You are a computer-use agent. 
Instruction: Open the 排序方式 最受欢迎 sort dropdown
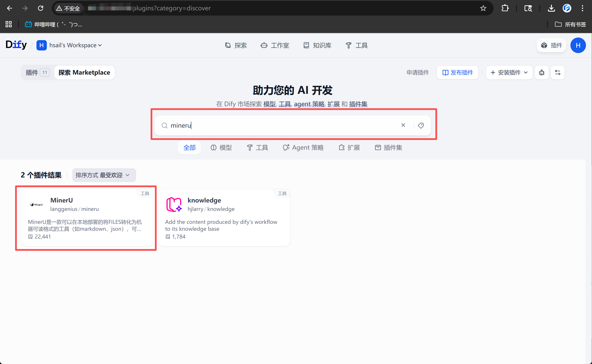pyautogui.click(x=104, y=175)
